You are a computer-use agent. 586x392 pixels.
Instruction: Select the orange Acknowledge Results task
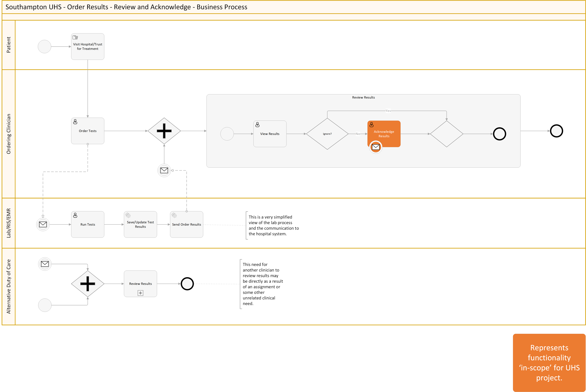point(384,134)
